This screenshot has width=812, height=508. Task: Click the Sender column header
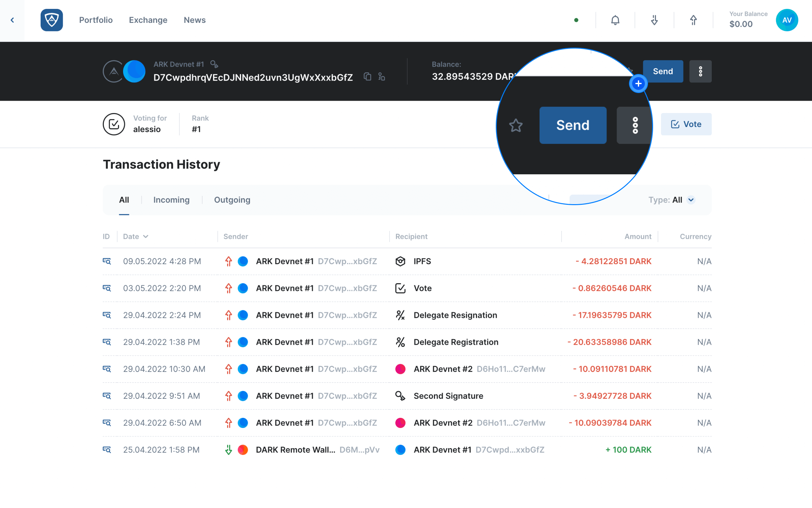coord(236,237)
